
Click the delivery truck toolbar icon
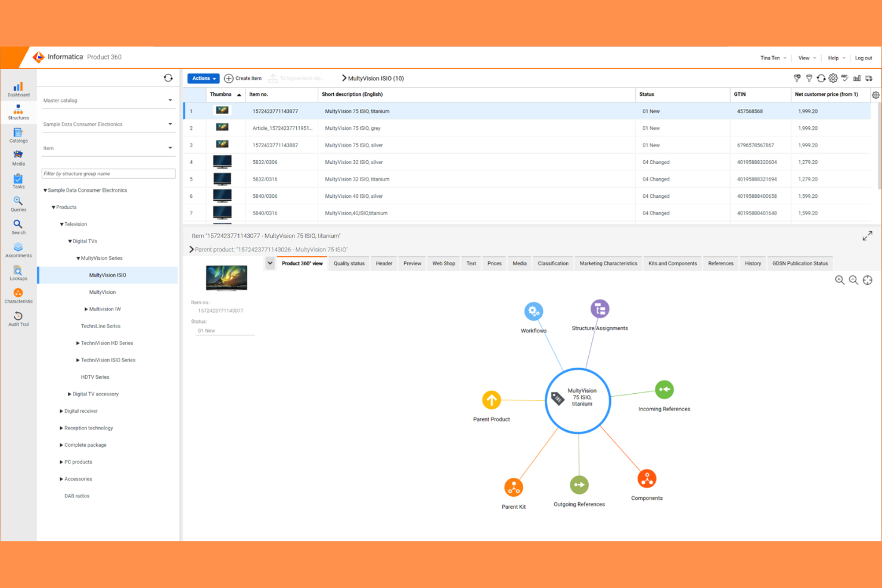click(869, 78)
